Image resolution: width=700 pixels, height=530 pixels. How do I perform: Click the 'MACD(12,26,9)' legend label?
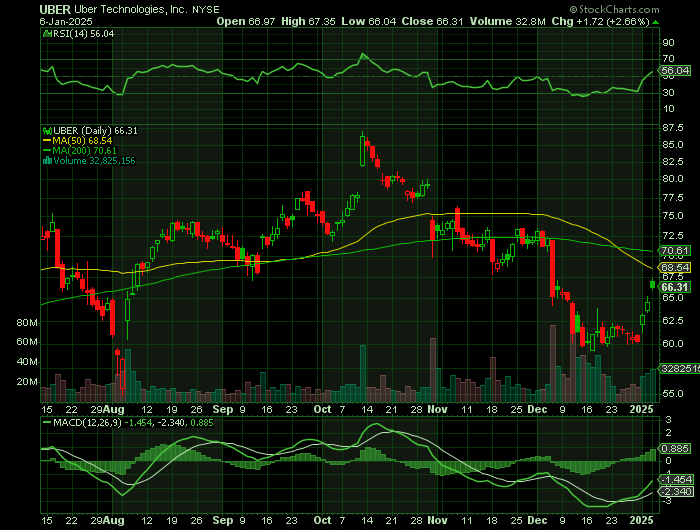[87, 422]
